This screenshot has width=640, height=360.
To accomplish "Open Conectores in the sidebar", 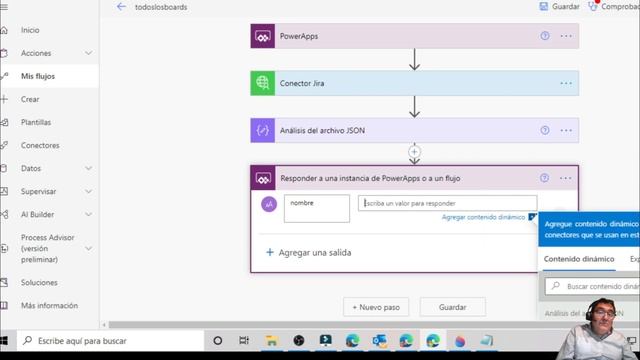I will pyautogui.click(x=40, y=145).
